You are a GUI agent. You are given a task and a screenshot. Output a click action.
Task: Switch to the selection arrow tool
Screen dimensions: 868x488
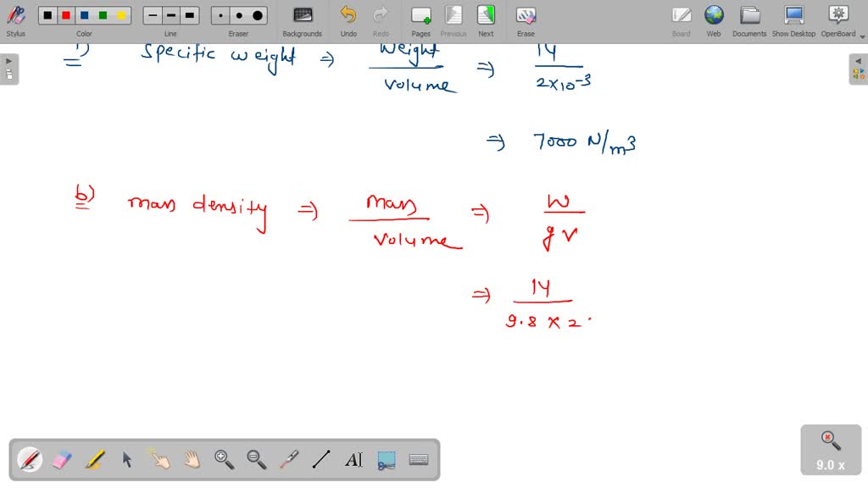click(x=125, y=460)
